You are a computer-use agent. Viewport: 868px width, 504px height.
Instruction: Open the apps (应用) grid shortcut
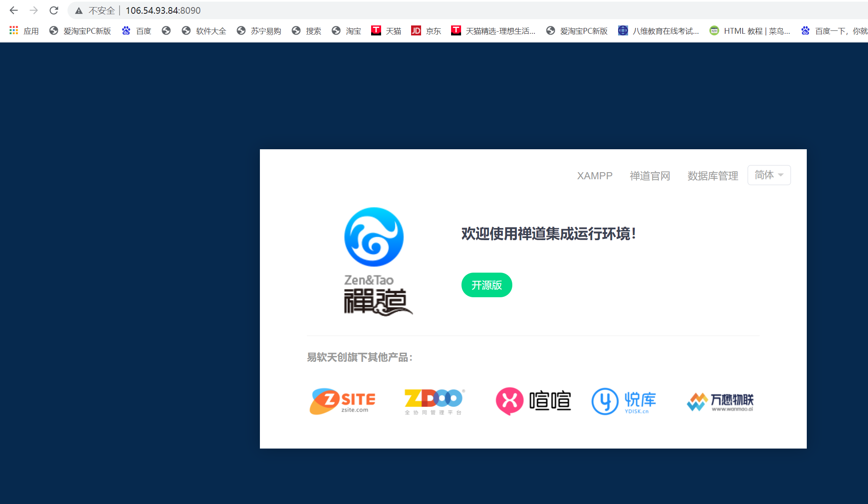click(x=24, y=31)
